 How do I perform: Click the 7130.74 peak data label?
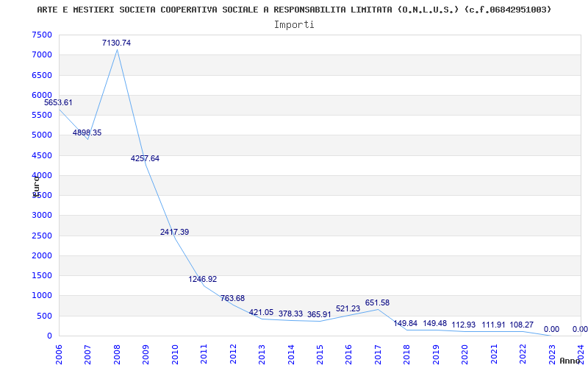[x=116, y=43]
